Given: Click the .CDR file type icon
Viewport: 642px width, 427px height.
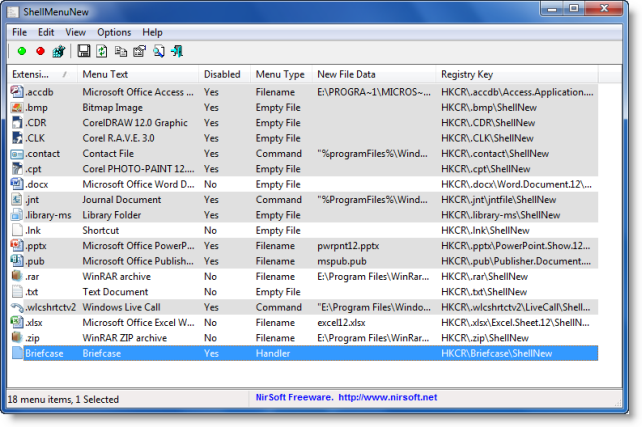Looking at the screenshot, I should coord(17,122).
